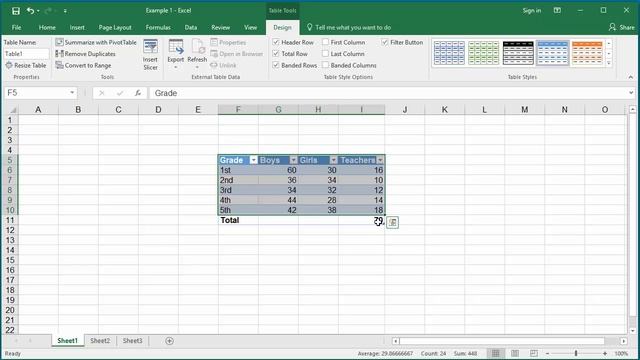This screenshot has width=640, height=360.
Task: Click Resize Table
Action: pos(26,65)
